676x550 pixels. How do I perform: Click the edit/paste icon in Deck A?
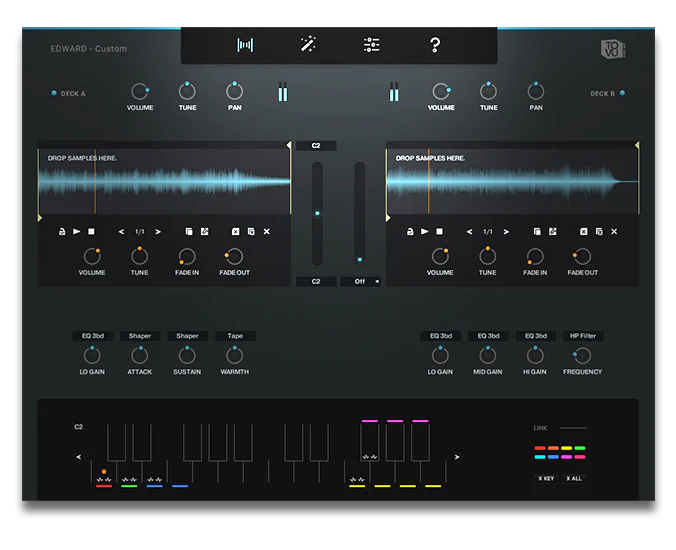(205, 231)
